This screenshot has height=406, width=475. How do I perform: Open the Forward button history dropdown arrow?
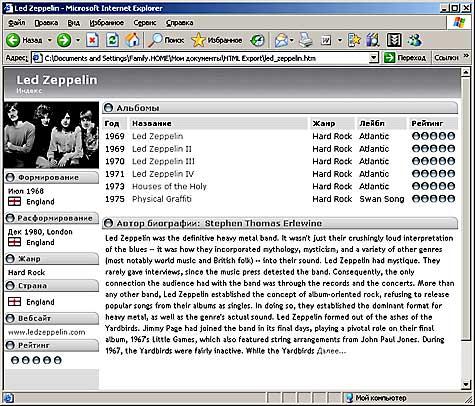[x=77, y=40]
